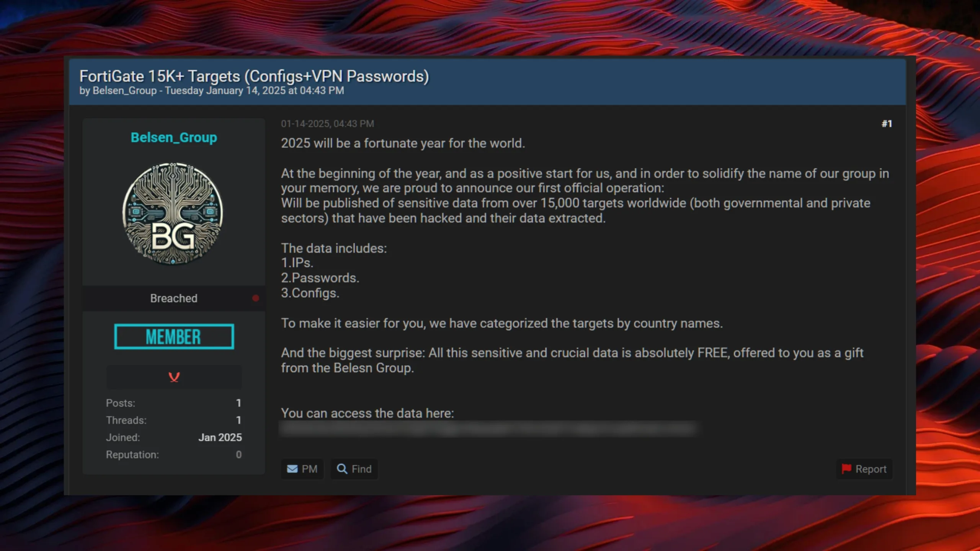
Task: Click the 'Breached' user title
Action: tap(174, 298)
